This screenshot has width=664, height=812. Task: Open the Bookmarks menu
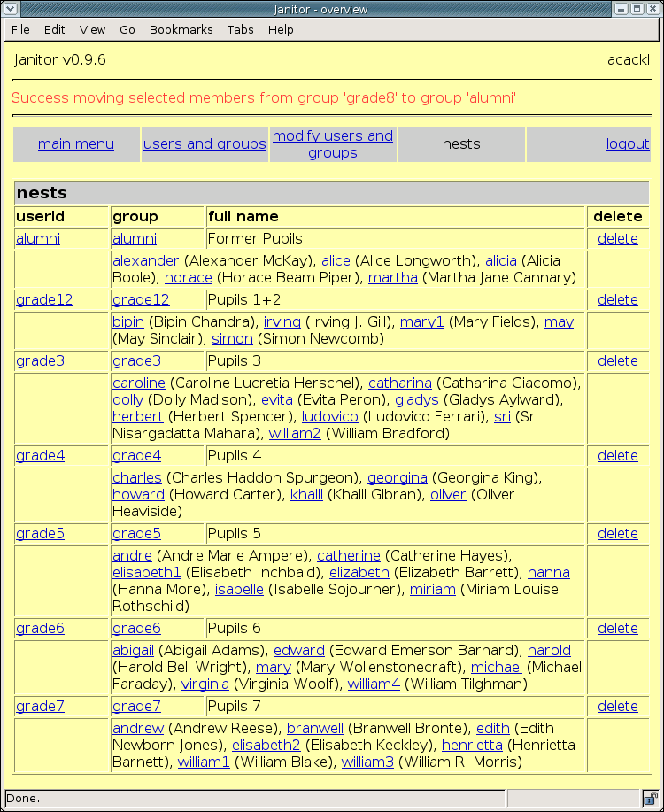tap(181, 30)
